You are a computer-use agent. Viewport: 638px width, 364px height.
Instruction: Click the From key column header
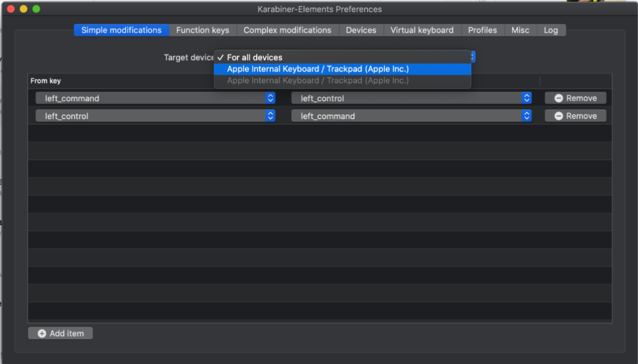click(x=44, y=81)
